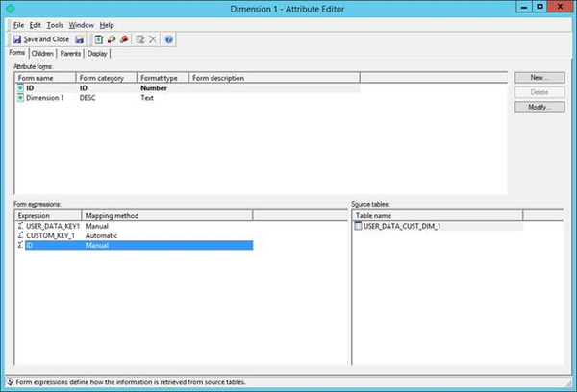The width and height of the screenshot is (577, 392).
Task: Select the Dimension 1 form row icon
Action: click(20, 98)
